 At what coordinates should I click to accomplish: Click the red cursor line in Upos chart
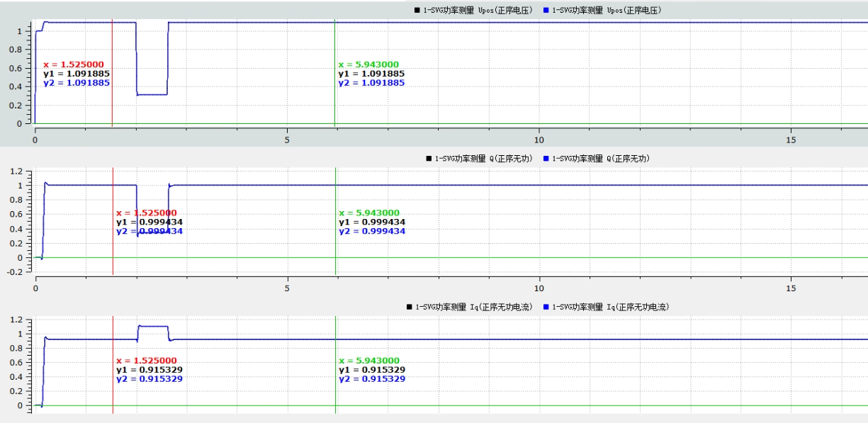click(112, 99)
